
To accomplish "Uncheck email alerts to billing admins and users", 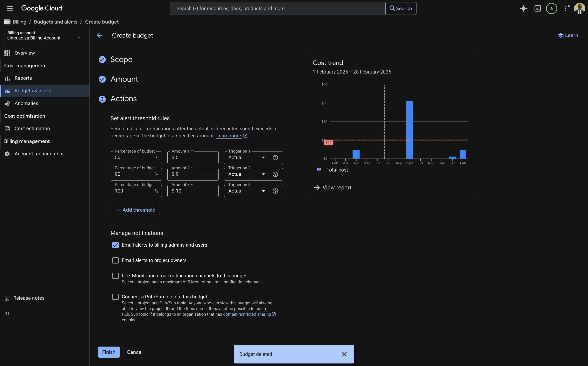I will [115, 245].
